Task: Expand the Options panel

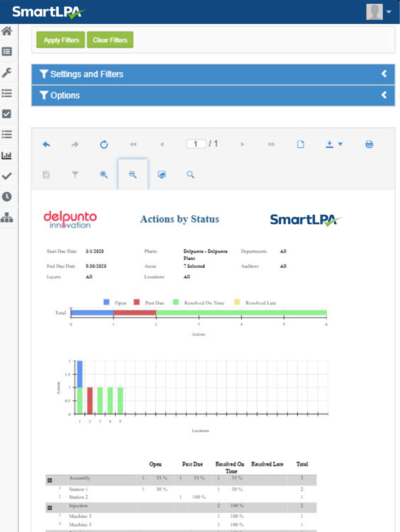Action: point(213,95)
